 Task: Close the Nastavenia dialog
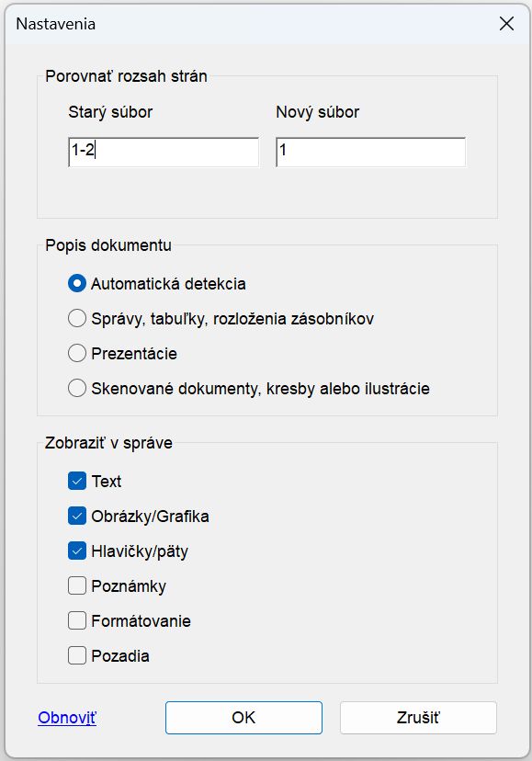coord(506,25)
